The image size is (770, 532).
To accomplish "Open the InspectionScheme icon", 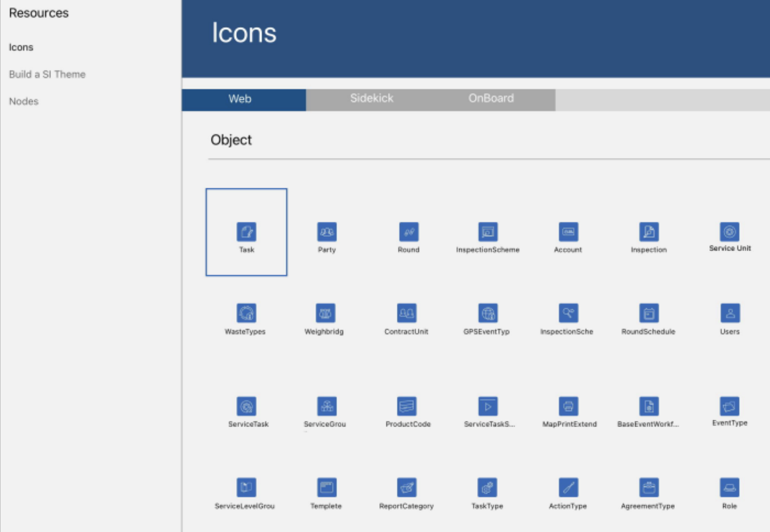I will 487,232.
